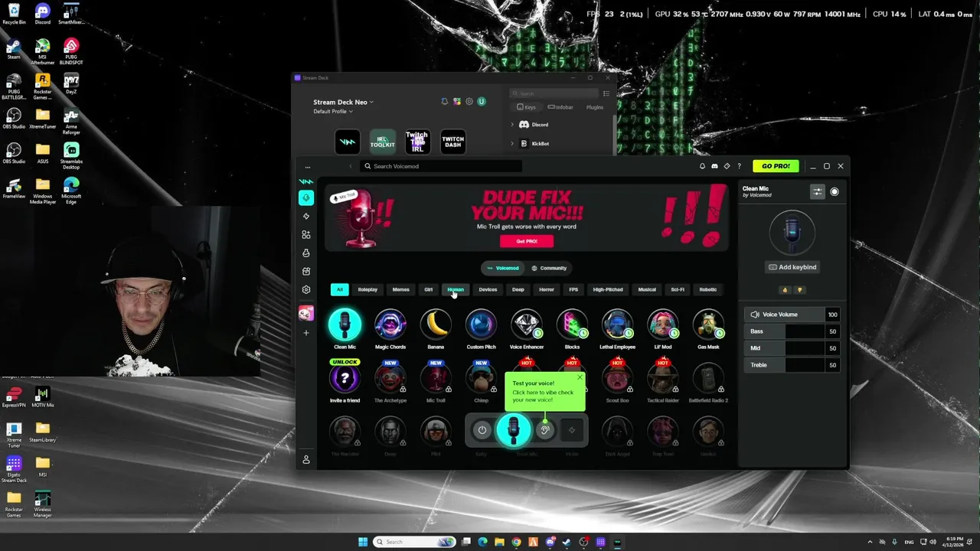The height and width of the screenshot is (551, 980).
Task: Switch to the Community voices tab
Action: [x=549, y=268]
